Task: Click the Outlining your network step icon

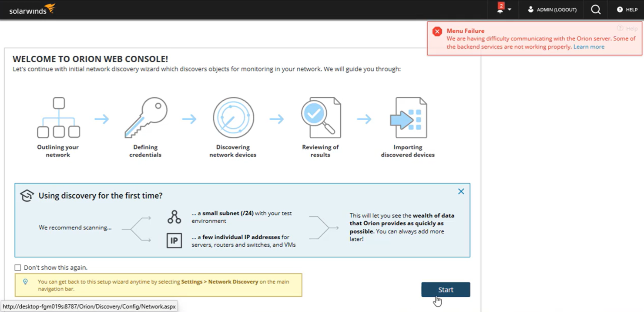Action: tap(58, 116)
